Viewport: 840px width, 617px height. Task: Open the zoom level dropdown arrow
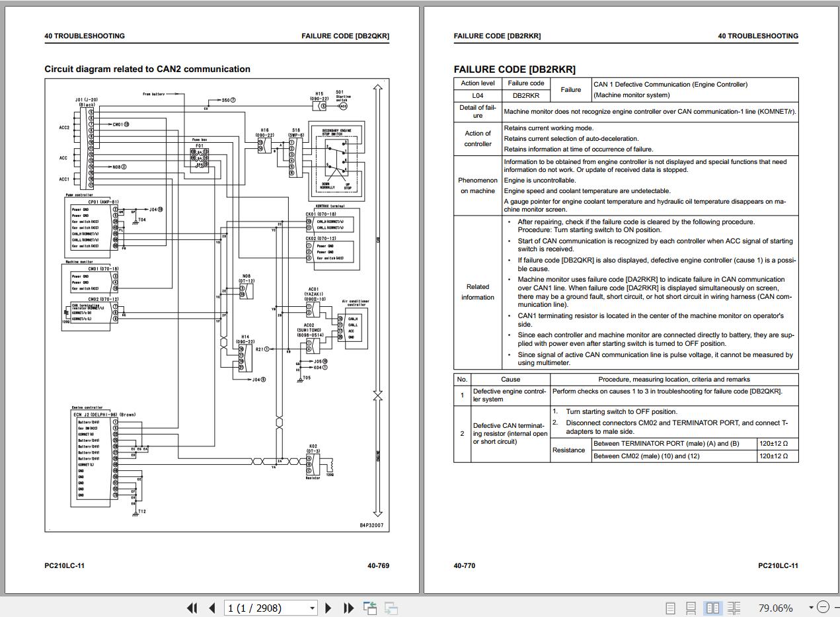[x=811, y=608]
